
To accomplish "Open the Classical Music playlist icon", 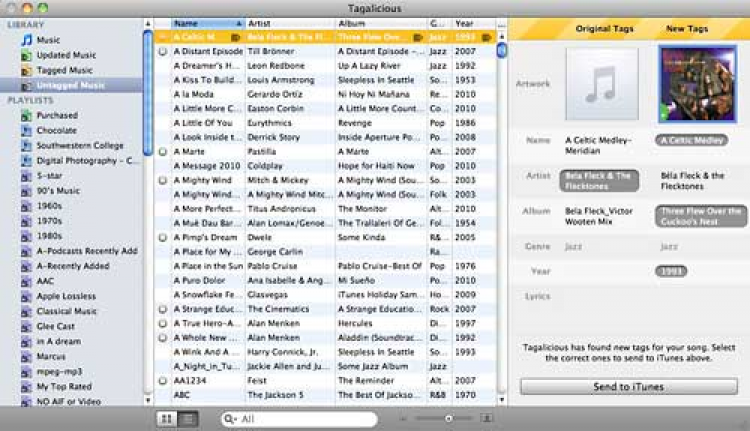I will [27, 311].
